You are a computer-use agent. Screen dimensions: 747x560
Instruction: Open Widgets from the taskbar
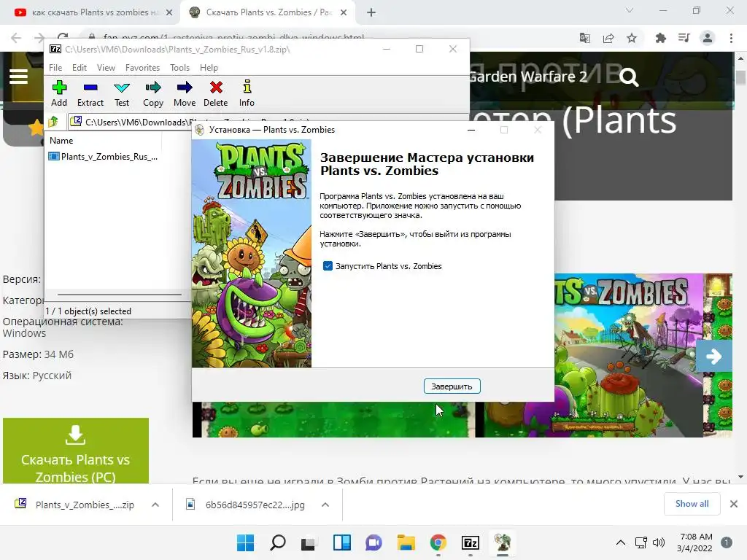pos(342,542)
